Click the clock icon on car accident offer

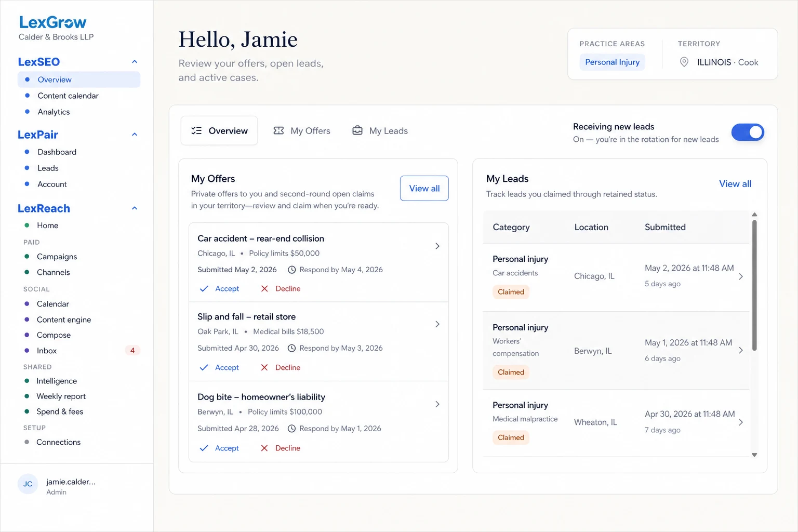pyautogui.click(x=292, y=270)
